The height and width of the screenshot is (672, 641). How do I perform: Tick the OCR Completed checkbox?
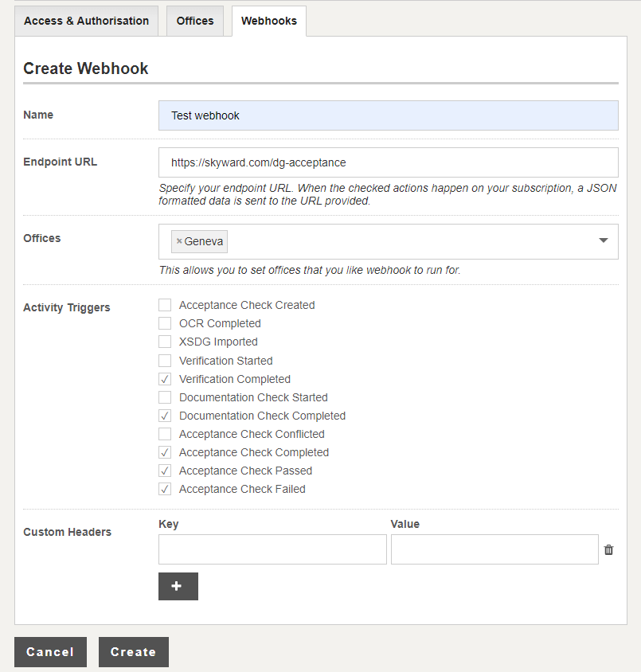pos(165,323)
